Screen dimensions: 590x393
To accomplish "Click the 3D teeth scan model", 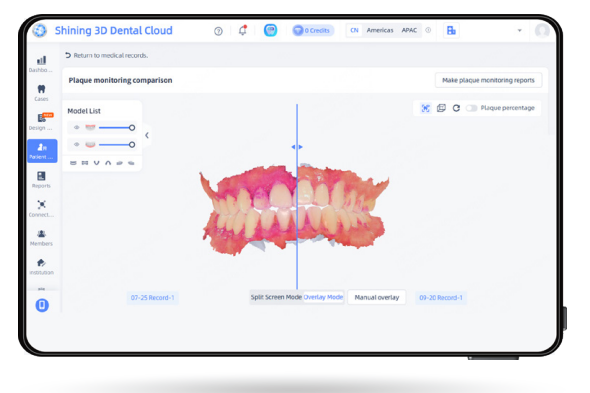I will click(x=295, y=211).
